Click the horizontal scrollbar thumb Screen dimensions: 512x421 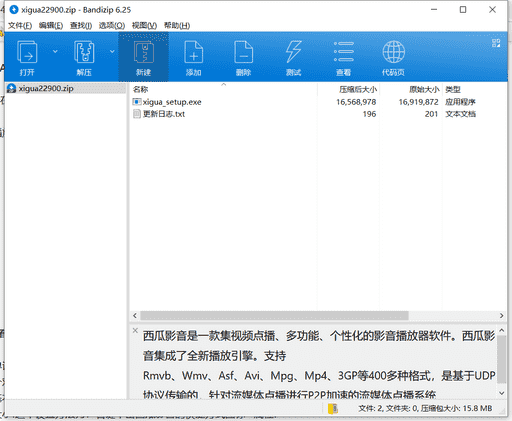pyautogui.click(x=274, y=315)
